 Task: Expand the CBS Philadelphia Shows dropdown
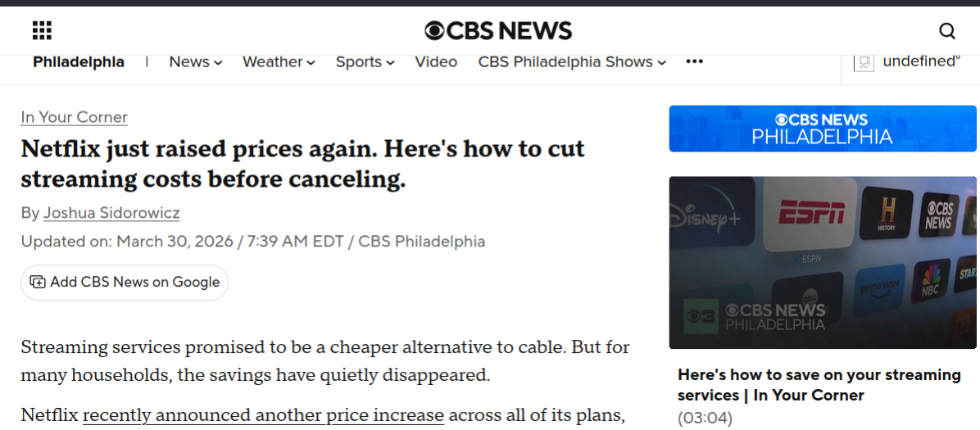point(572,62)
